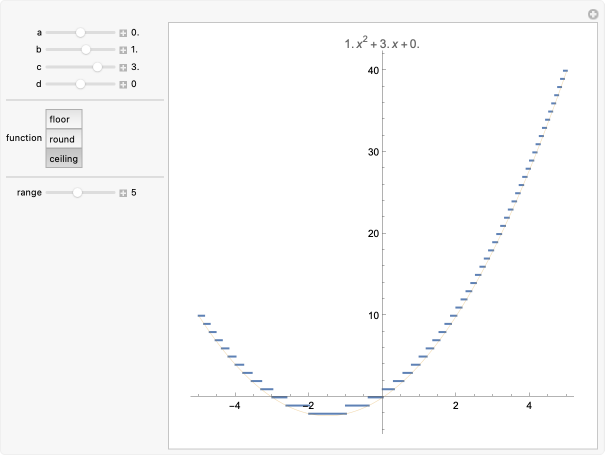Expand the plus icon next to slider c
605x456 pixels.
(x=123, y=67)
